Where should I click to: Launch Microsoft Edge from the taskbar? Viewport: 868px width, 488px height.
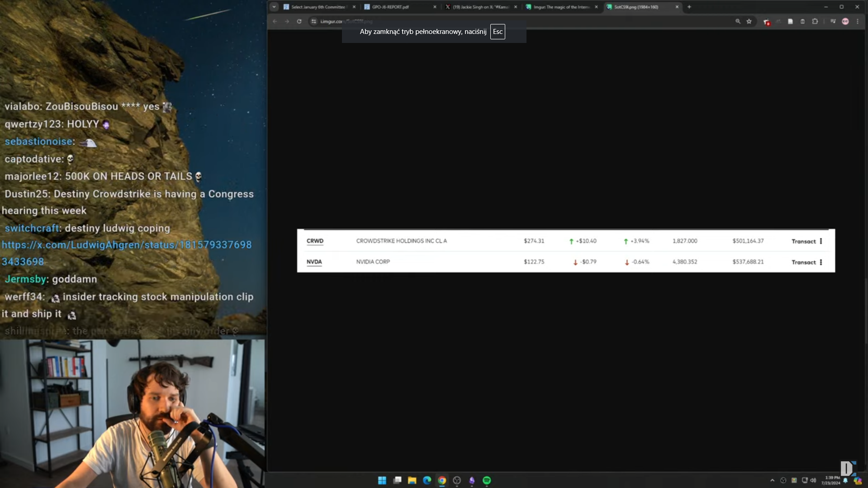(x=427, y=480)
